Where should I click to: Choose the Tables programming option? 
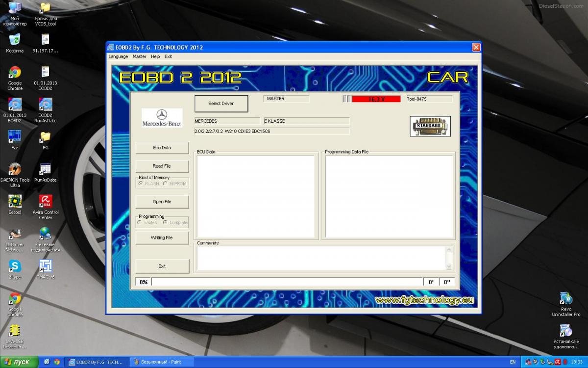click(140, 222)
